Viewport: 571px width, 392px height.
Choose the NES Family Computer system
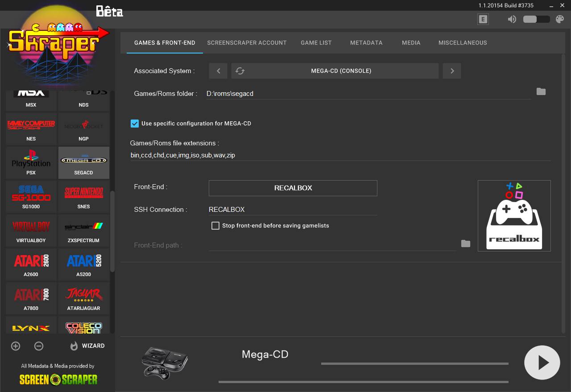[x=31, y=129]
